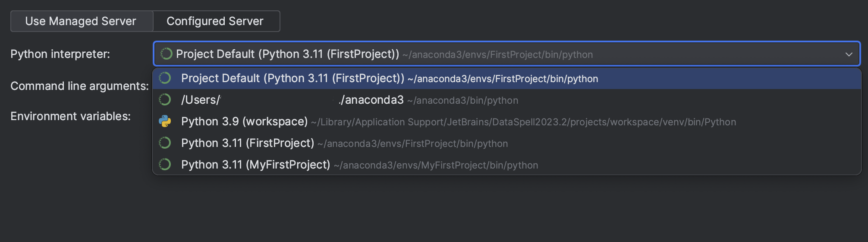Click conda icon beside Python 3.11 (MyFirstProject)
Screen dimensions: 868x242
coord(165,165)
